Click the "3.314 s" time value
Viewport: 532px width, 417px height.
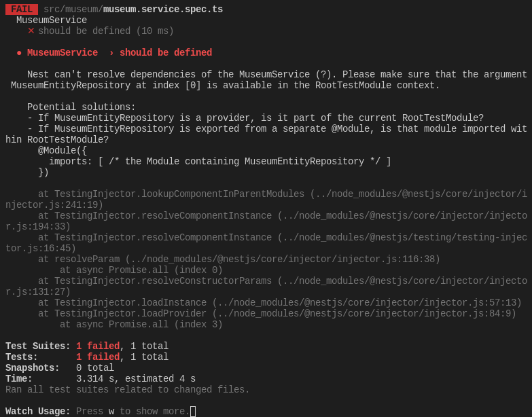pyautogui.click(x=95, y=378)
